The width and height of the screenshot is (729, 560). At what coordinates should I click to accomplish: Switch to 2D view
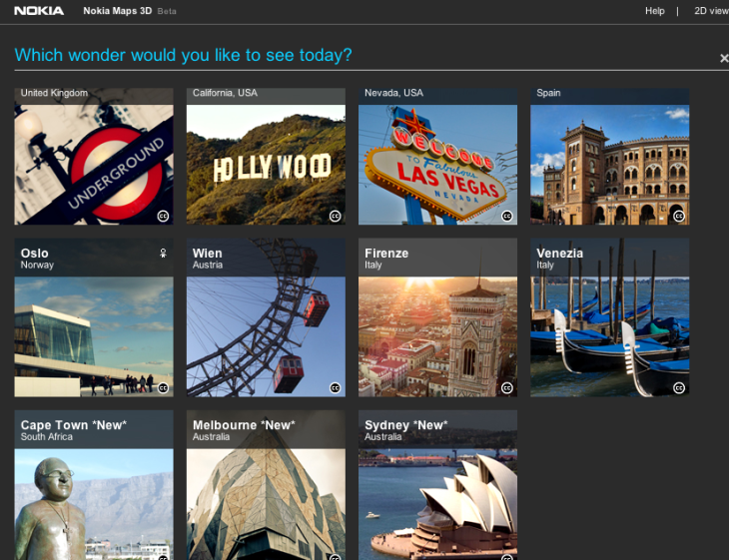pyautogui.click(x=711, y=11)
